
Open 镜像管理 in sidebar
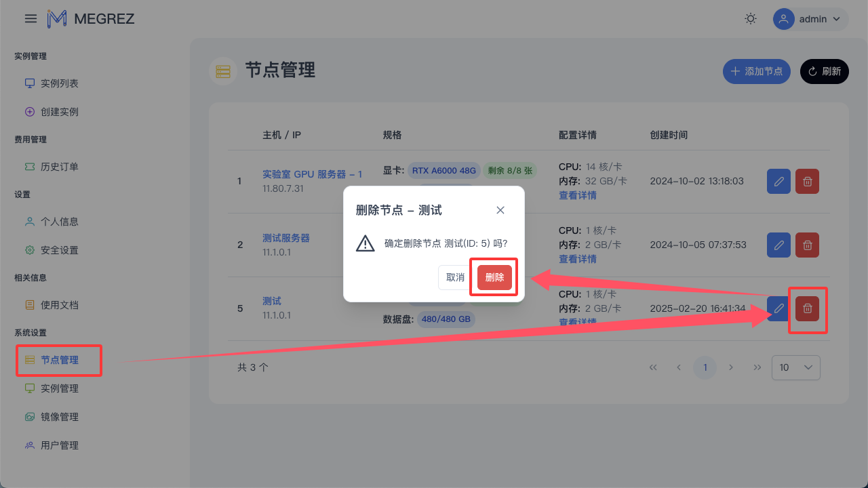coord(59,417)
